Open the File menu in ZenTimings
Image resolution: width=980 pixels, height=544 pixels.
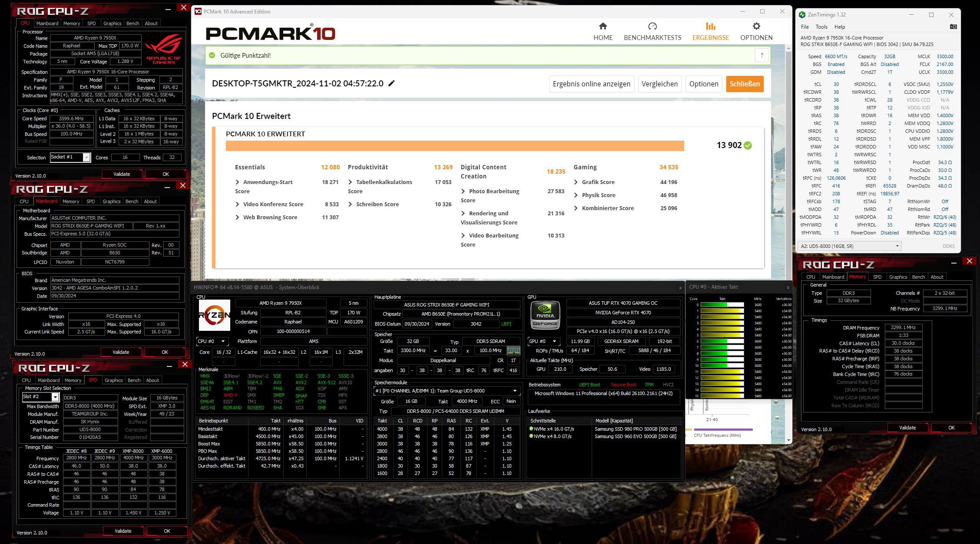pos(805,27)
